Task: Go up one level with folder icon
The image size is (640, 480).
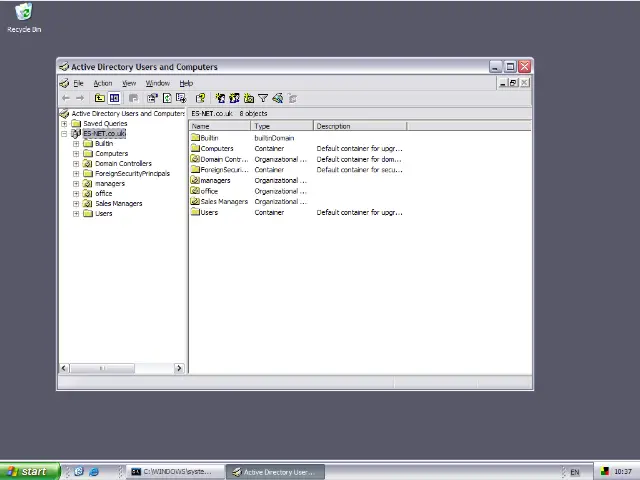Action: tap(100, 98)
